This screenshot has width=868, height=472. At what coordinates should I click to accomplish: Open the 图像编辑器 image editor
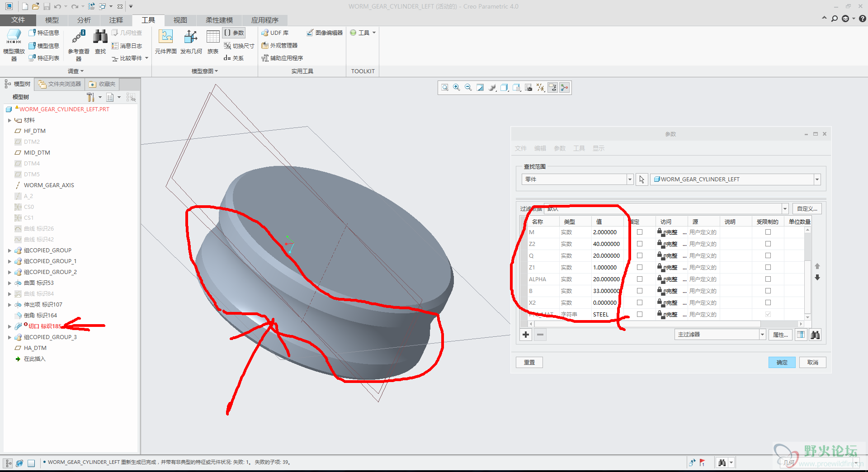[325, 33]
